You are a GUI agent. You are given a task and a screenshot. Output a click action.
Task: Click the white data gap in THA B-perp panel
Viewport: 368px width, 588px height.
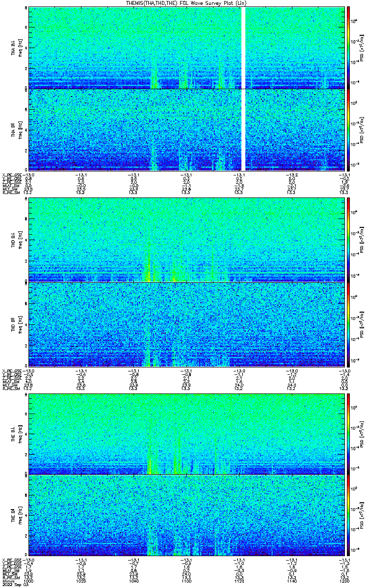pyautogui.click(x=243, y=48)
